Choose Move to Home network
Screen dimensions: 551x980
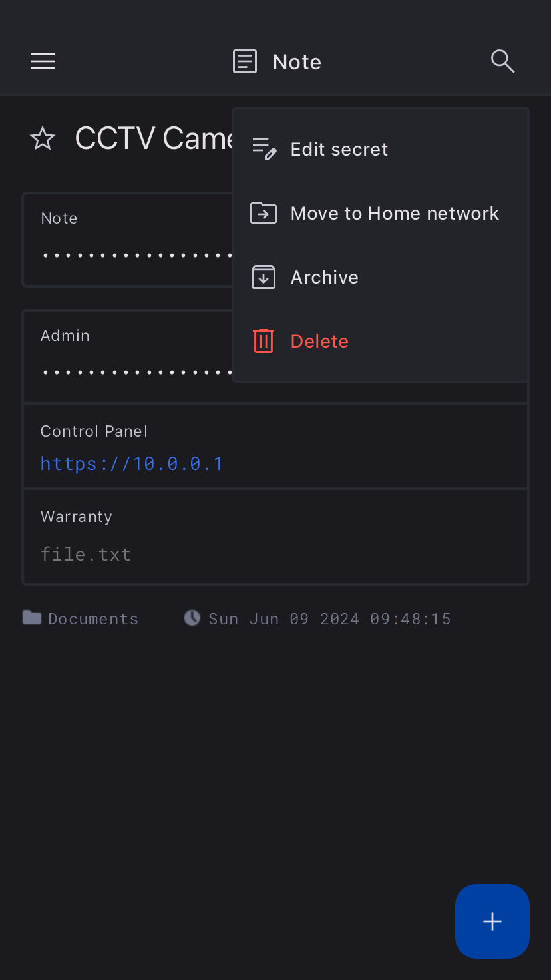click(x=395, y=213)
